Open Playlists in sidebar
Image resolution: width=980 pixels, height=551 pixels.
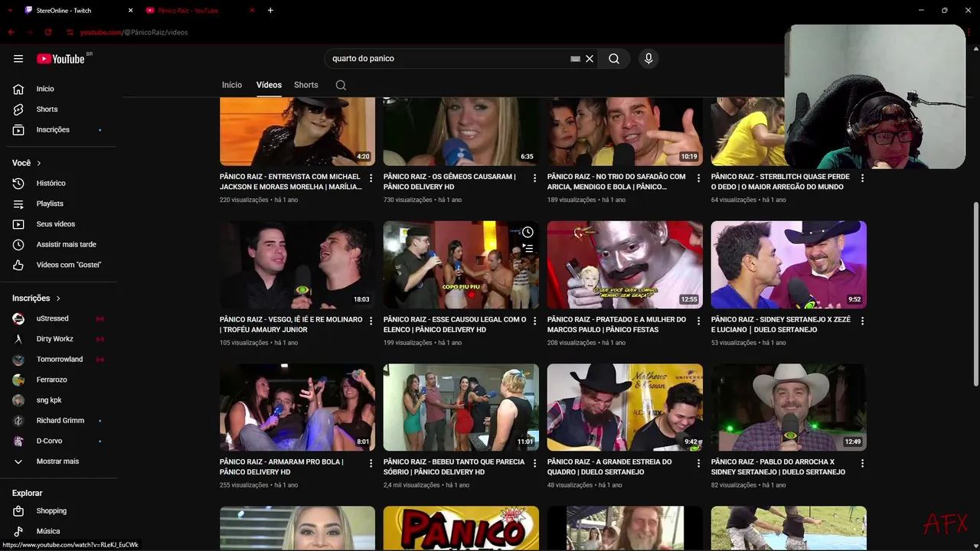[x=60, y=204]
